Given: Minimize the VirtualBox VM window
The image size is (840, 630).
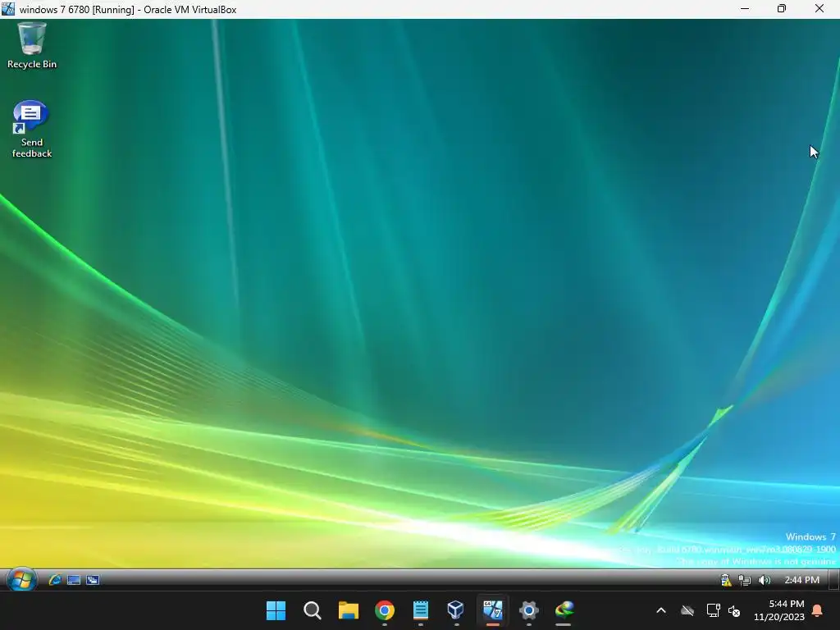Looking at the screenshot, I should (x=745, y=8).
